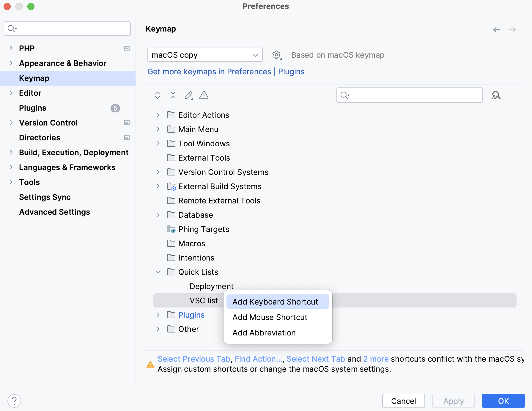Click the edit shortcut pencil icon
This screenshot has width=532, height=411.
click(188, 95)
